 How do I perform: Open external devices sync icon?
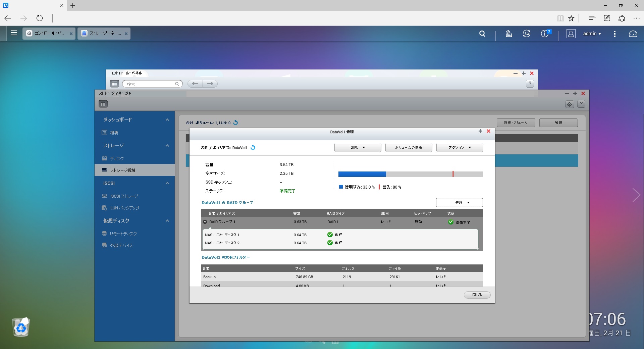tap(527, 34)
